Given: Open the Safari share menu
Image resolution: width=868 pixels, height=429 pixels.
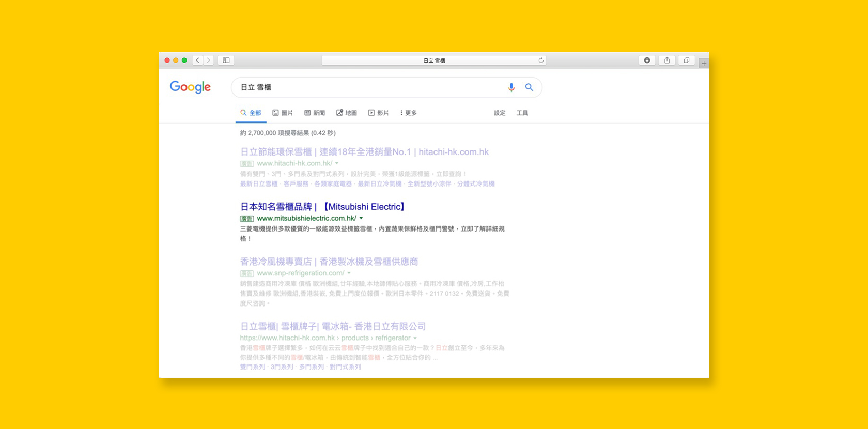Looking at the screenshot, I should point(667,60).
